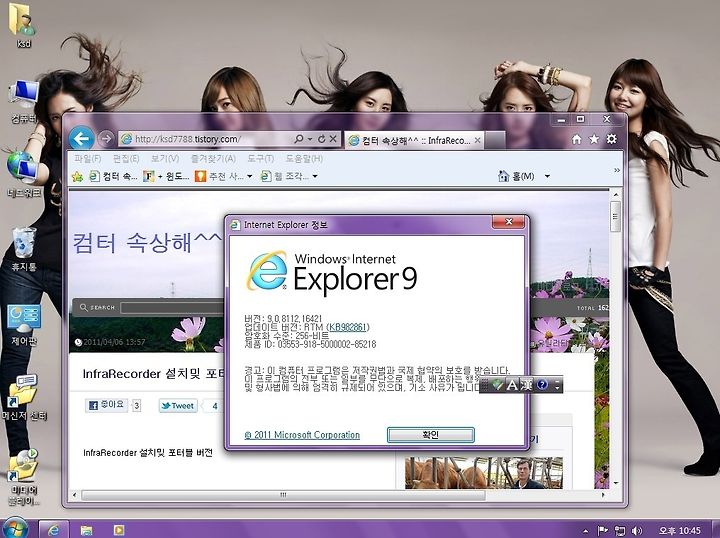Select the 메신저 센터 desktop shortcut

point(24,398)
